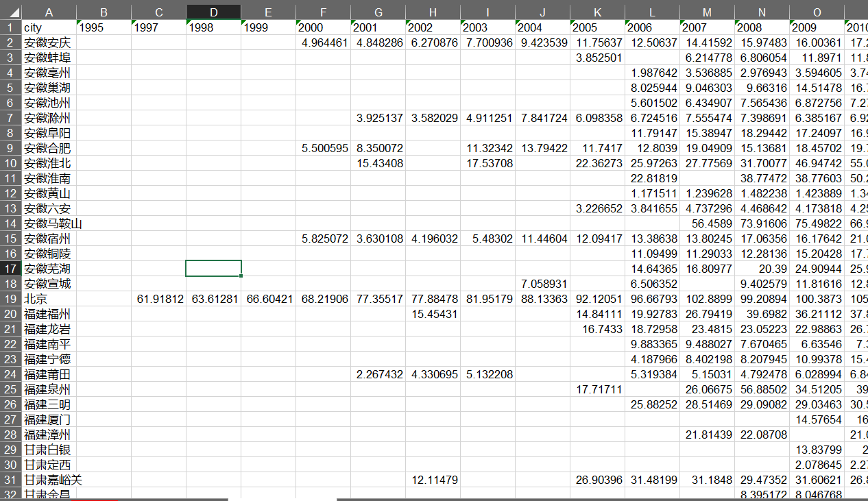868x501 pixels.
Task: Click the '1998' year cell
Action: point(213,27)
